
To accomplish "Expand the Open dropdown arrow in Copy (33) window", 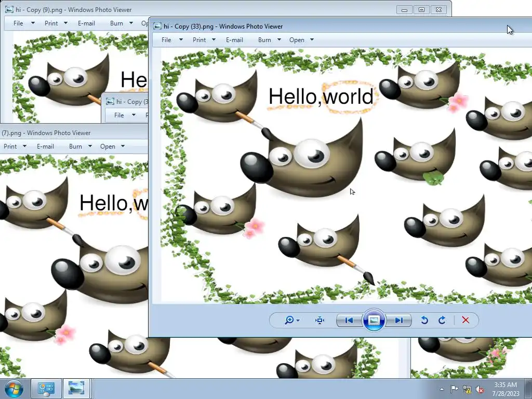I will click(x=312, y=39).
